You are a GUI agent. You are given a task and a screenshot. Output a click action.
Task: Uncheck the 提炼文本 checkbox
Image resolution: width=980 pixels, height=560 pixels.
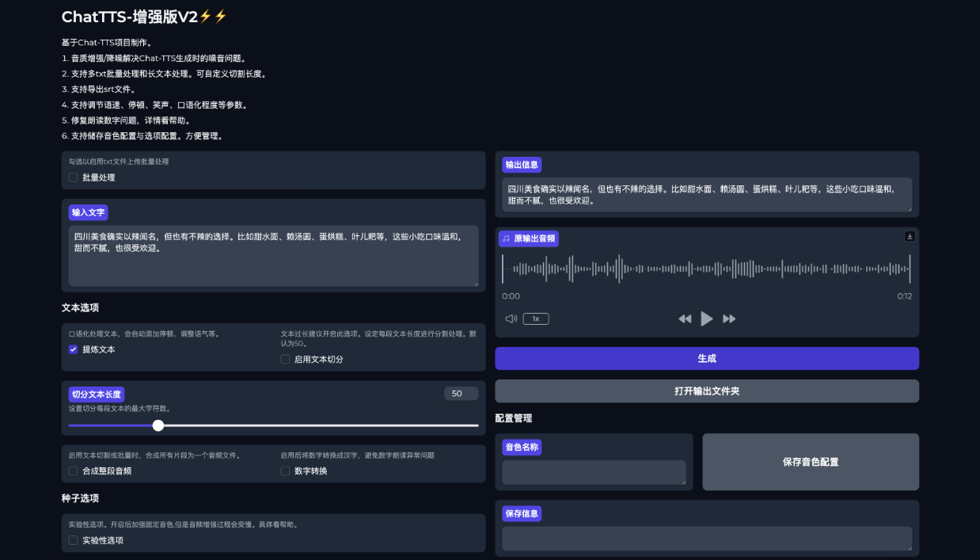point(74,349)
